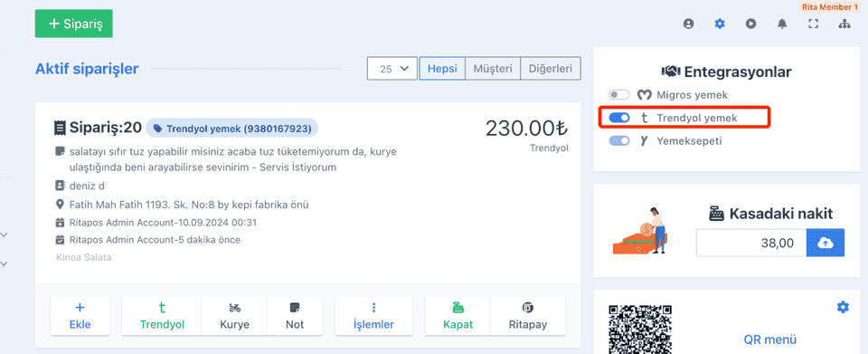The height and width of the screenshot is (354, 868).
Task: Assign a courier with Kurye button
Action: 234,316
